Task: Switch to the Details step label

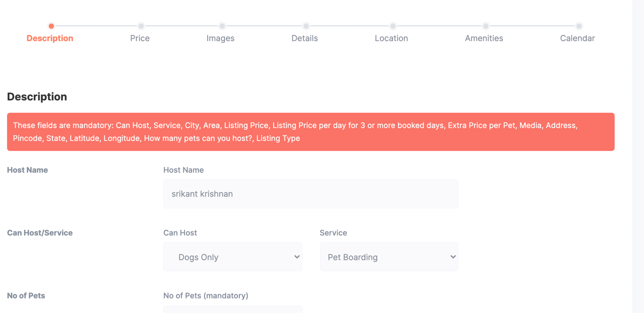Action: click(305, 38)
